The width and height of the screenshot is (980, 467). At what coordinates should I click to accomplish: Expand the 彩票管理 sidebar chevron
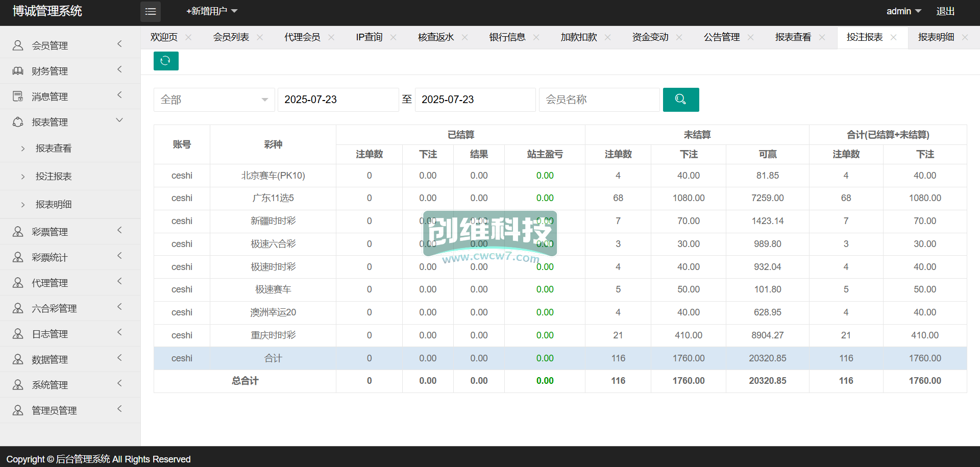[120, 230]
